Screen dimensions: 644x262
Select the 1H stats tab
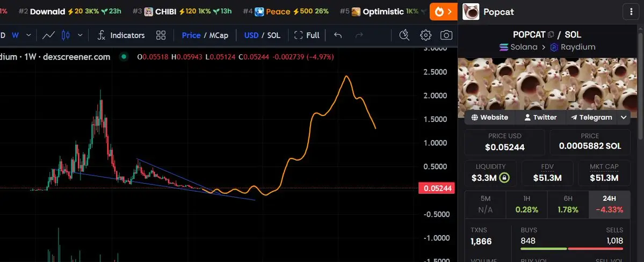click(x=527, y=205)
